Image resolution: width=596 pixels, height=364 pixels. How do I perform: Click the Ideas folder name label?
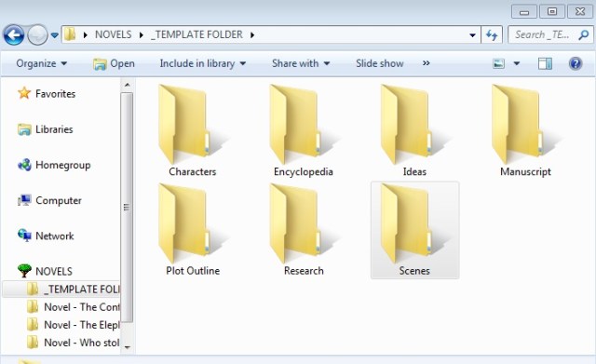click(x=414, y=171)
